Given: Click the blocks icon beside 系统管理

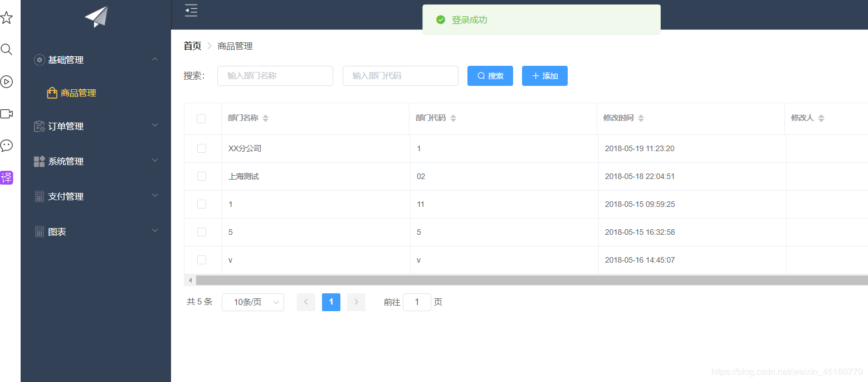Looking at the screenshot, I should pos(39,162).
